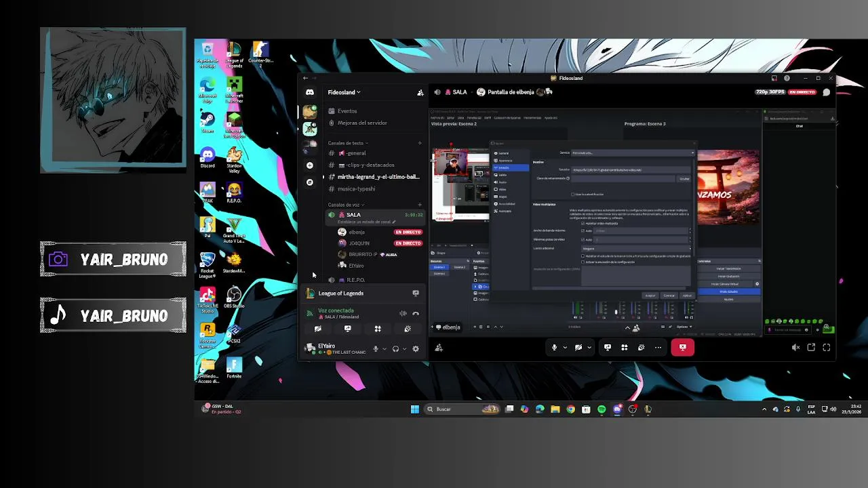
Task: Open Steam desktop shortcut
Action: (x=208, y=122)
